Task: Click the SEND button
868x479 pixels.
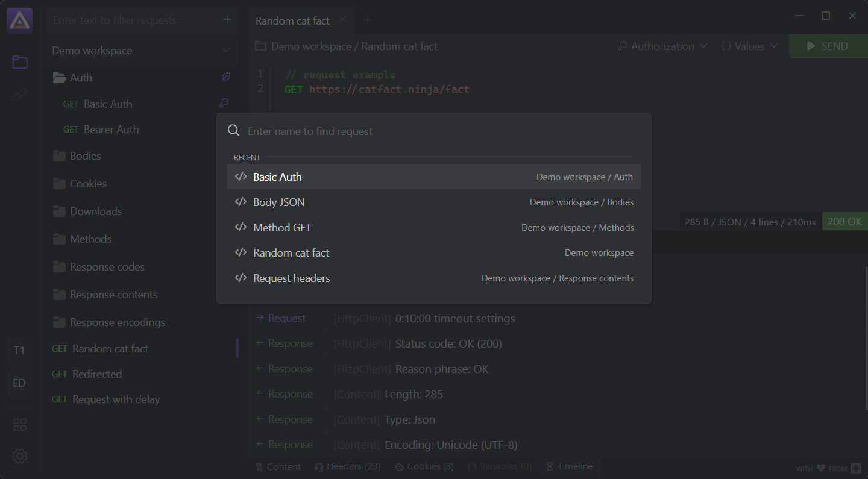Action: 828,46
